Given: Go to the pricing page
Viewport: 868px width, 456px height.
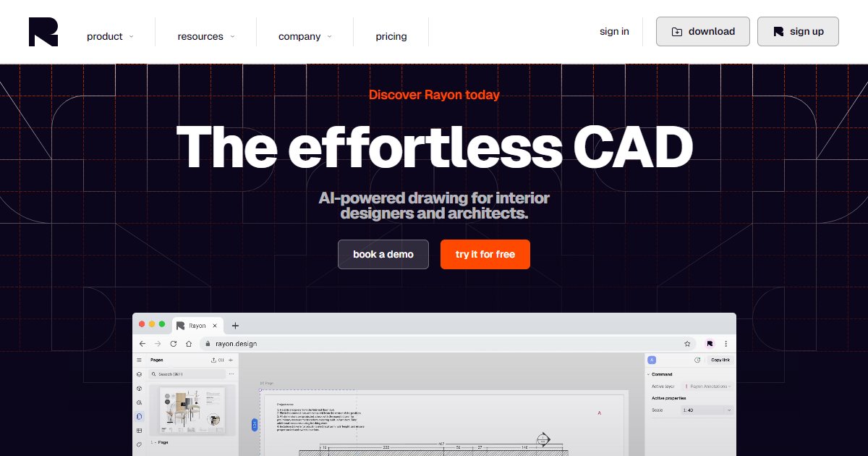Looking at the screenshot, I should tap(391, 36).
